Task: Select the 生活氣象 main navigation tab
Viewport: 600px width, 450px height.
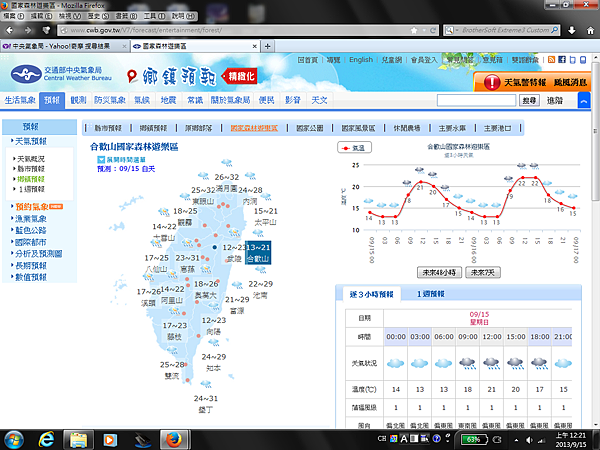Action: pos(20,101)
